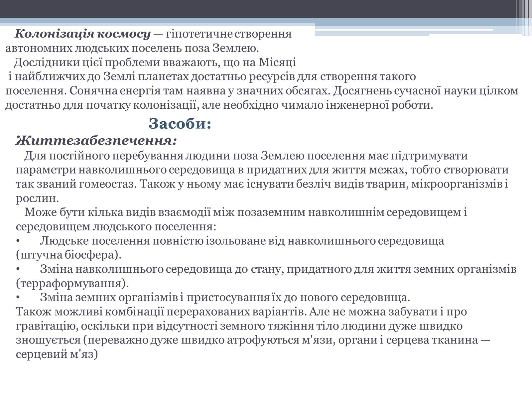Click the line beginning 'і найближчих до Землі планетах'
Image resolution: width=532 pixels, height=399 pixels.
212,77
